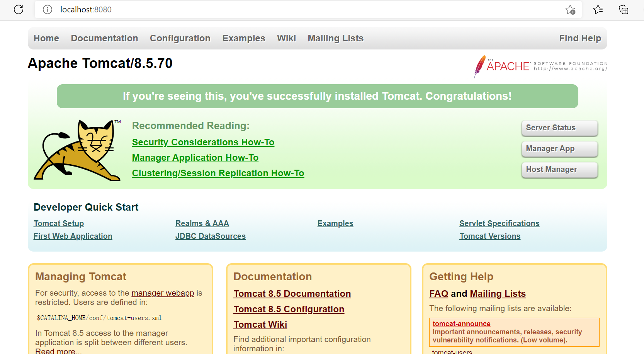Open the Tomcat Setup link
This screenshot has height=354, width=644.
(x=59, y=223)
